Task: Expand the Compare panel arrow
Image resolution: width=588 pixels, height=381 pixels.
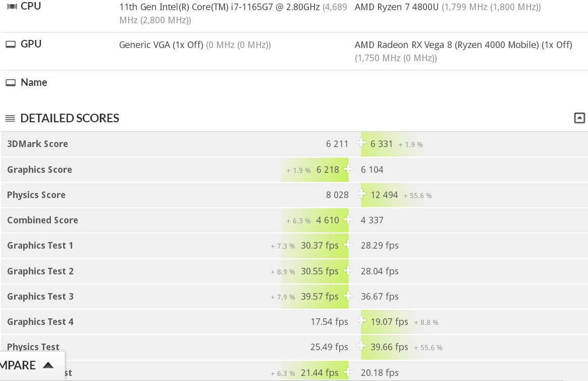Action: coord(48,365)
